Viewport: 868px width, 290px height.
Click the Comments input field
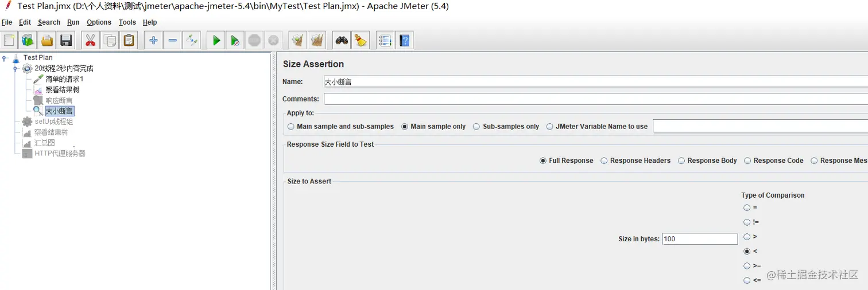tap(595, 99)
